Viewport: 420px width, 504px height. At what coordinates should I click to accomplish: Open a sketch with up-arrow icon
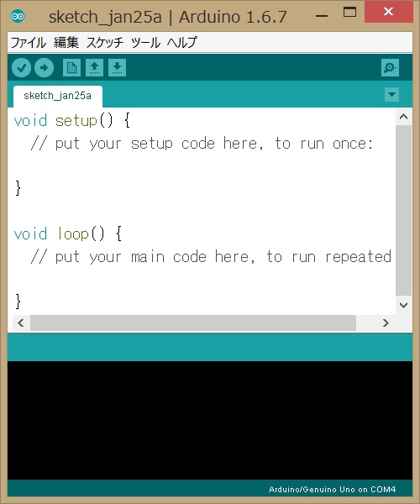94,68
